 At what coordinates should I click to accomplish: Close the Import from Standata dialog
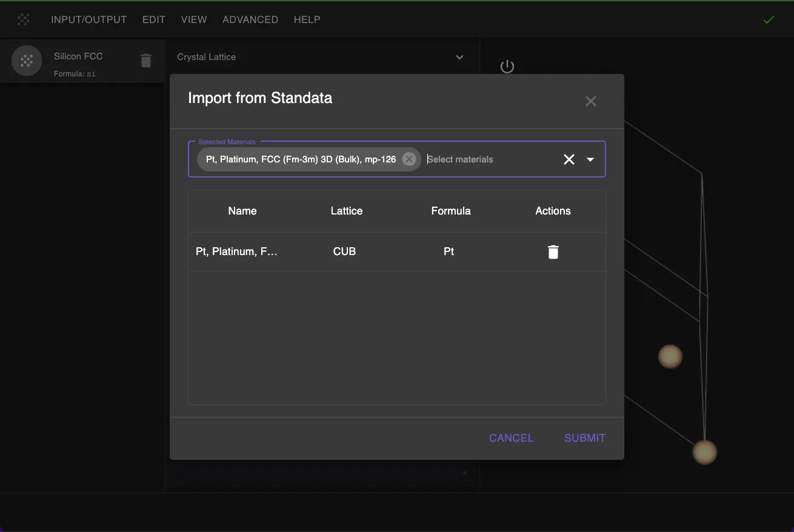(x=590, y=101)
